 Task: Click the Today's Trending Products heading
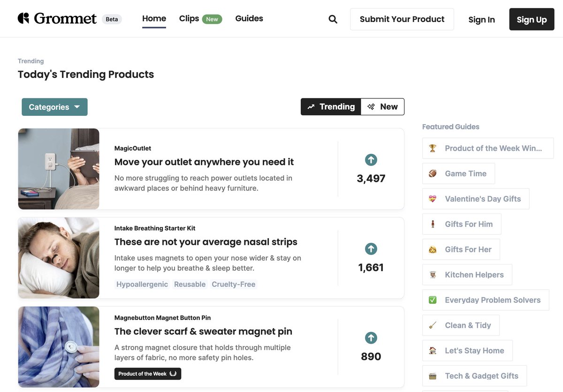coord(86,75)
